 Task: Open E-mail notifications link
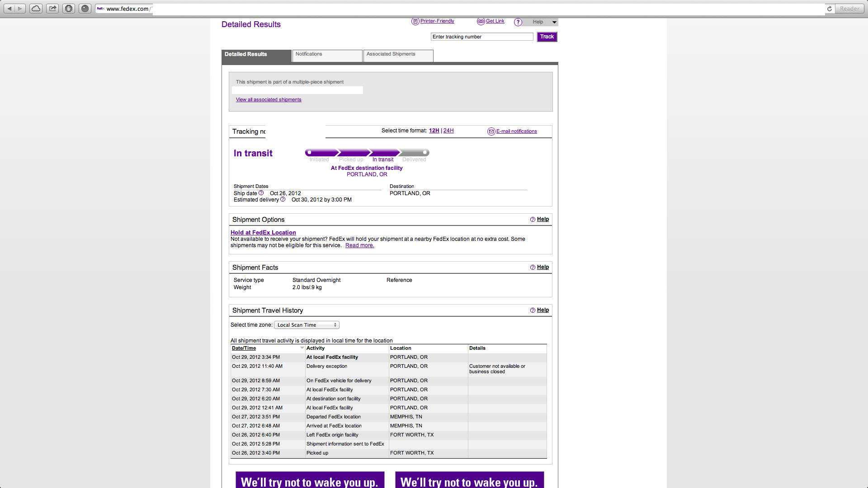coord(517,131)
